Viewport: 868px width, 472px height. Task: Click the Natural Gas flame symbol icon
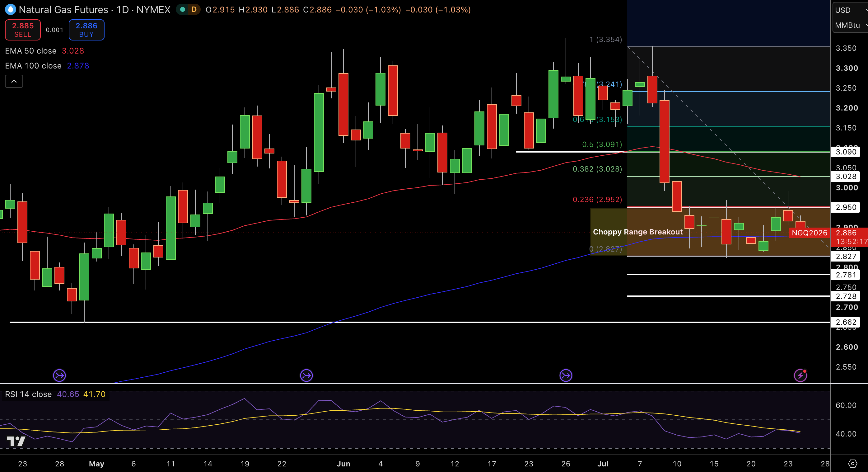coord(11,9)
